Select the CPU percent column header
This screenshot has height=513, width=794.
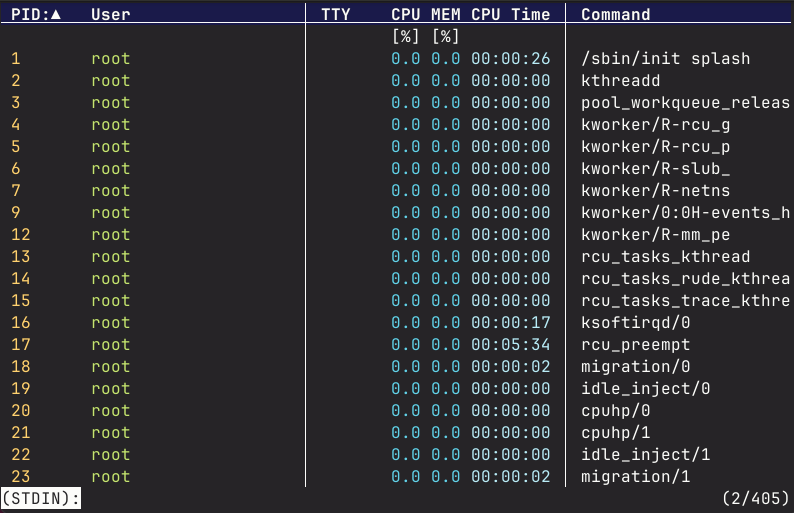click(x=405, y=15)
